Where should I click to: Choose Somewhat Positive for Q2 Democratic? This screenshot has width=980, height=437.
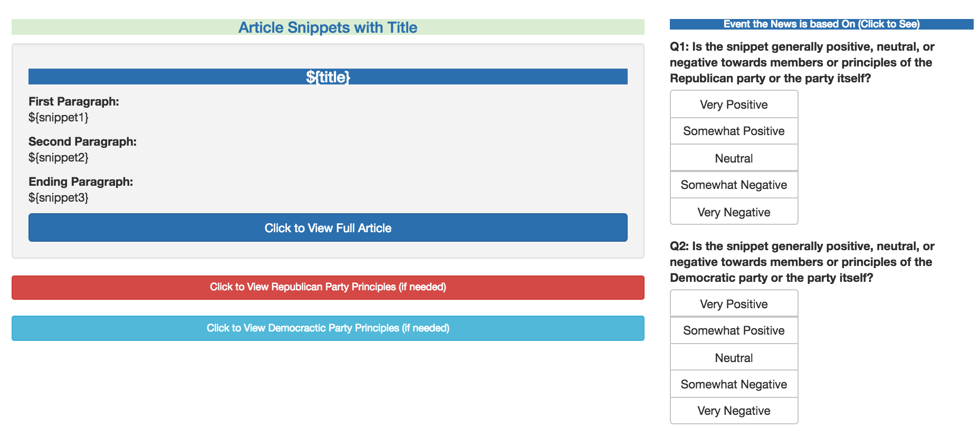click(734, 330)
